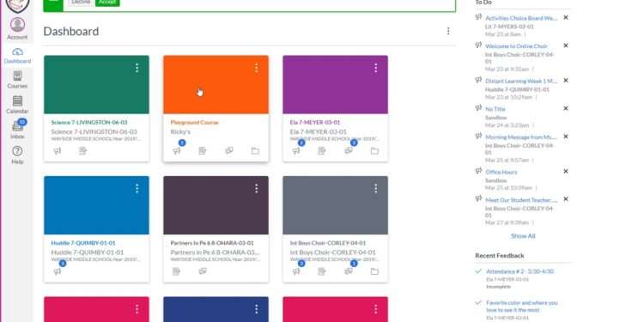Open Dashboard options three-dot menu
The image size is (644, 322).
coord(448,31)
